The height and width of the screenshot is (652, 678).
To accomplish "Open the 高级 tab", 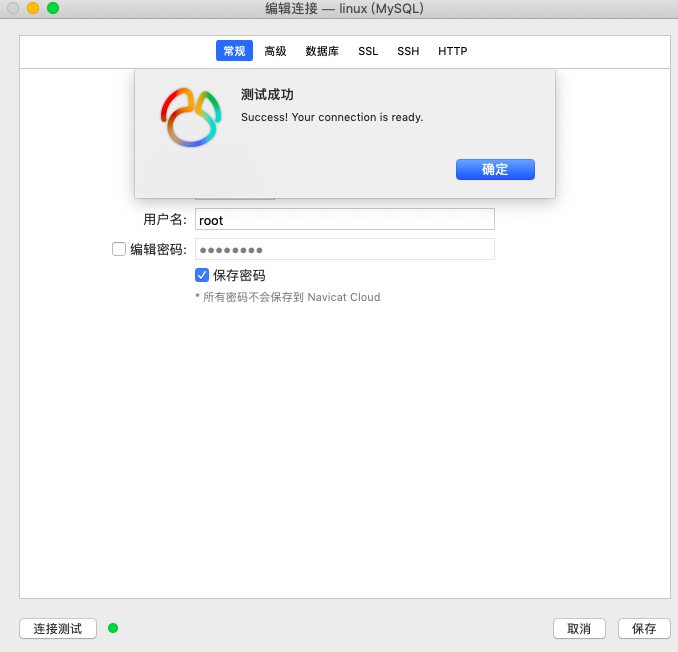I will (x=275, y=51).
